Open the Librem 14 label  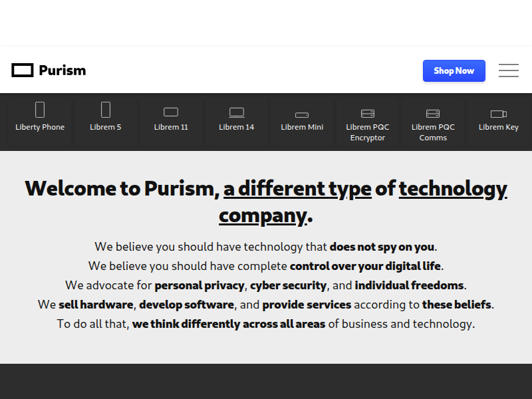click(237, 127)
